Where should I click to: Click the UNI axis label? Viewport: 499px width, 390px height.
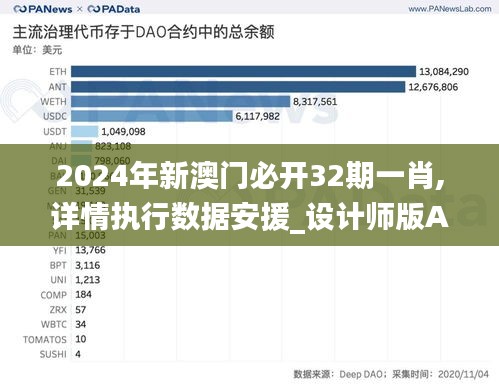[x=59, y=280]
